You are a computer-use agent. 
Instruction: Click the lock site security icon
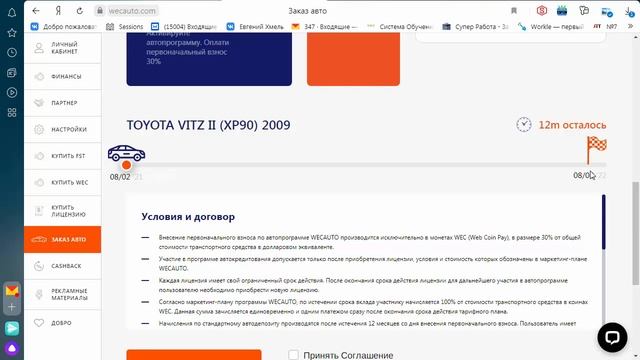coord(100,11)
